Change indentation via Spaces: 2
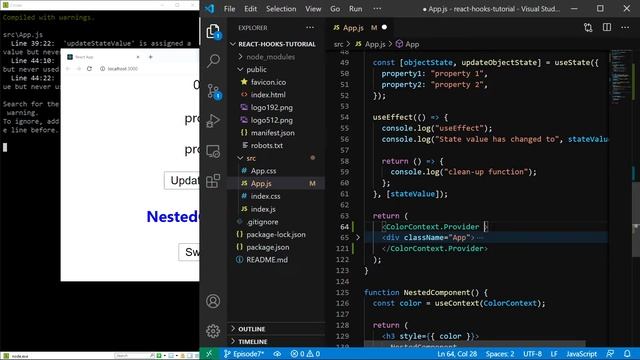640x360 pixels. [x=500, y=354]
